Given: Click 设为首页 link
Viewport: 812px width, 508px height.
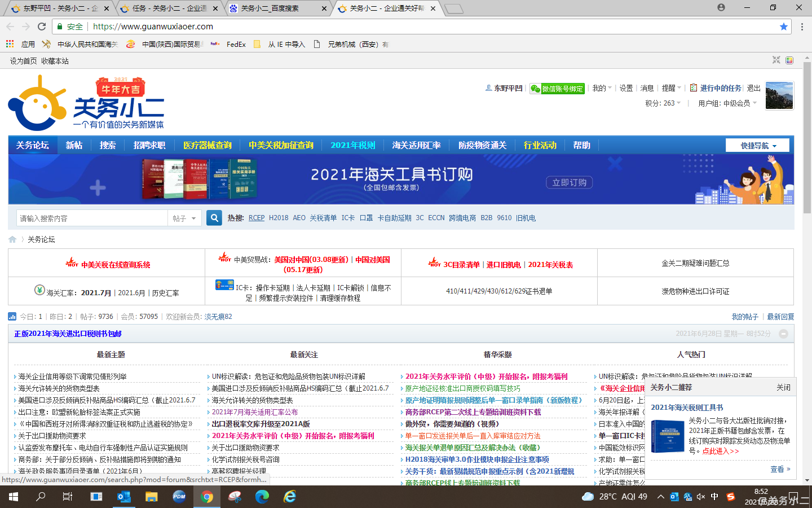Looking at the screenshot, I should 23,61.
